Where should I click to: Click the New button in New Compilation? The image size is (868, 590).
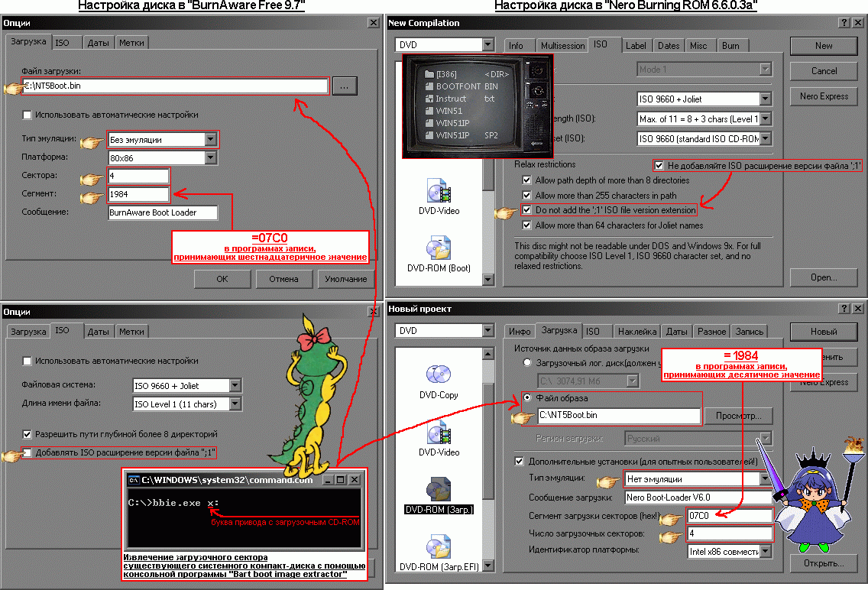pos(824,46)
